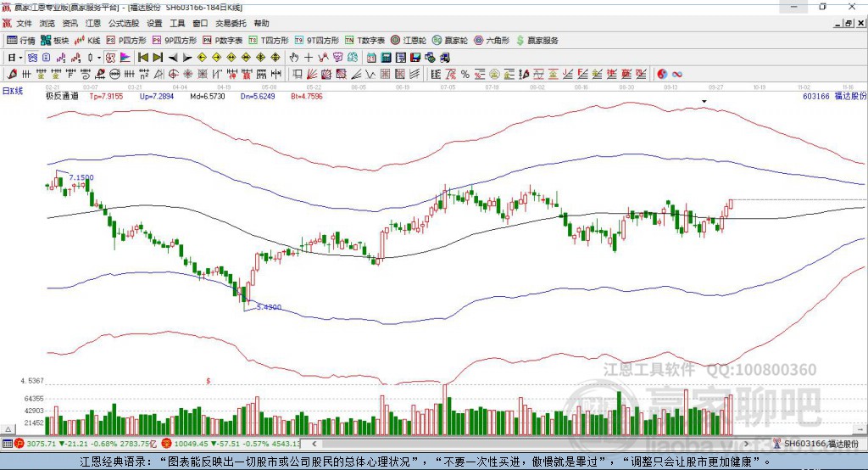Select the Gann fan lines tool icon

pyautogui.click(x=312, y=75)
